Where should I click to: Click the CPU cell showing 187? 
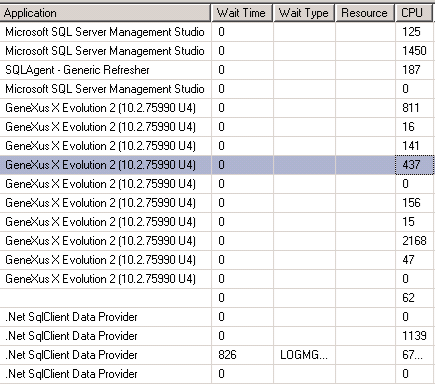pyautogui.click(x=415, y=70)
